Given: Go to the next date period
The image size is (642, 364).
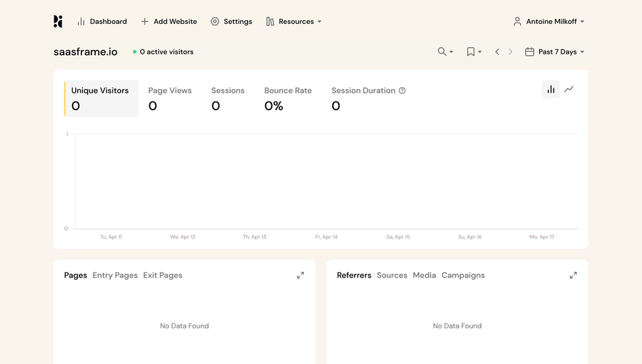Looking at the screenshot, I should click(510, 51).
